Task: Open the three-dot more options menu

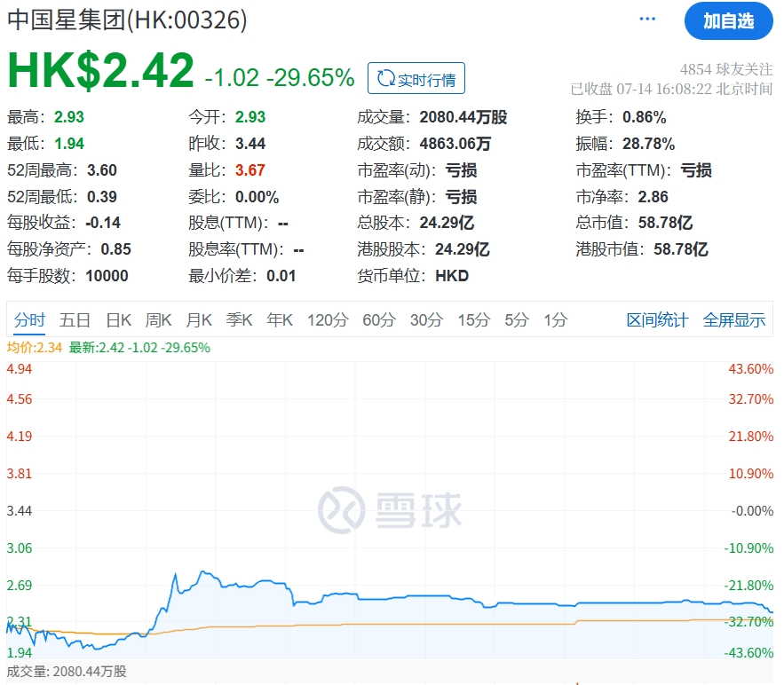Action: [647, 19]
